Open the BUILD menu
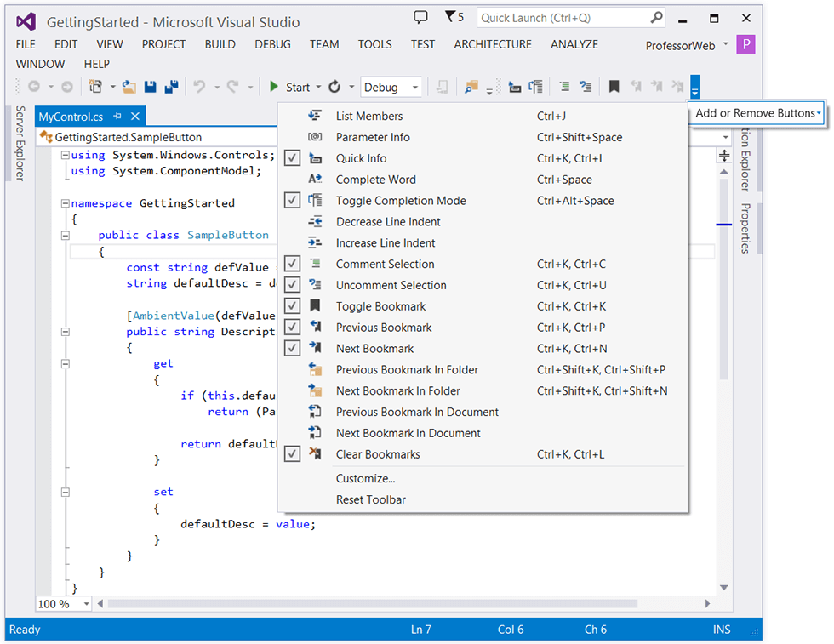The image size is (834, 644). [x=220, y=45]
